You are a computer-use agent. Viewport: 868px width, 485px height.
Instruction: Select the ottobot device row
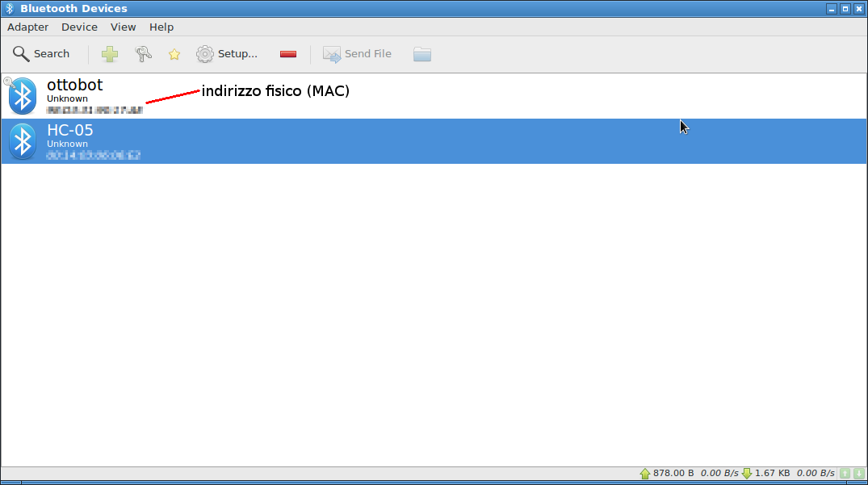(x=434, y=96)
